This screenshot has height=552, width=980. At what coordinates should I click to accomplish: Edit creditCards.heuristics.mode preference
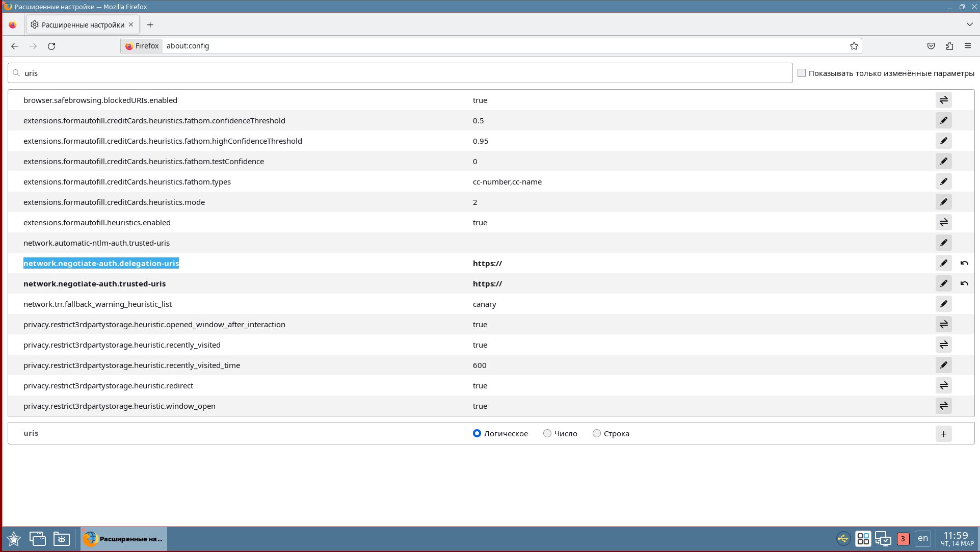[x=943, y=202]
